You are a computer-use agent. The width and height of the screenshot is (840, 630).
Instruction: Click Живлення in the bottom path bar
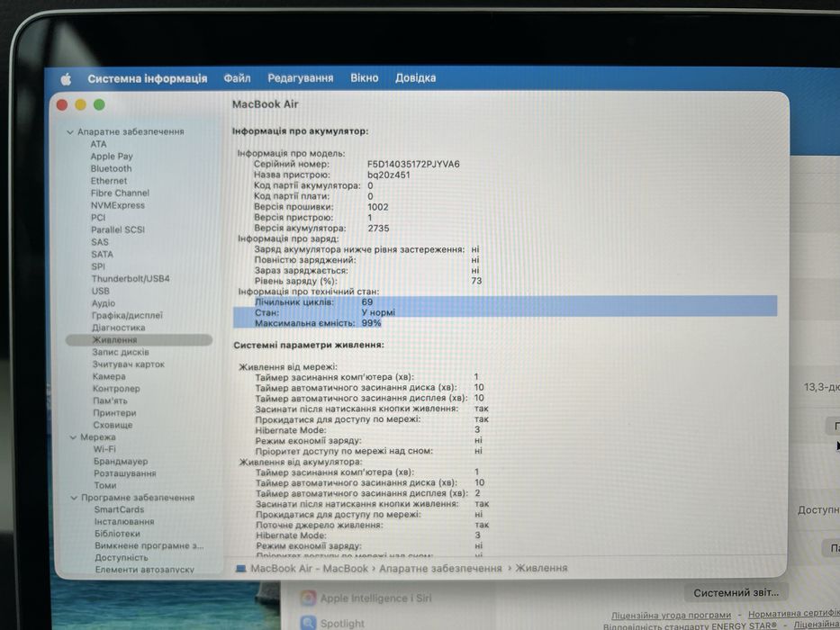pos(541,568)
